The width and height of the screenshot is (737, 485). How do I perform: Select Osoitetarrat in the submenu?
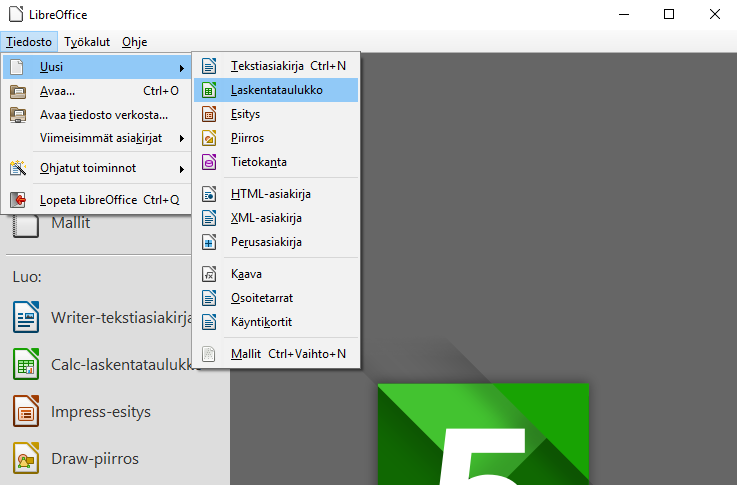(261, 298)
